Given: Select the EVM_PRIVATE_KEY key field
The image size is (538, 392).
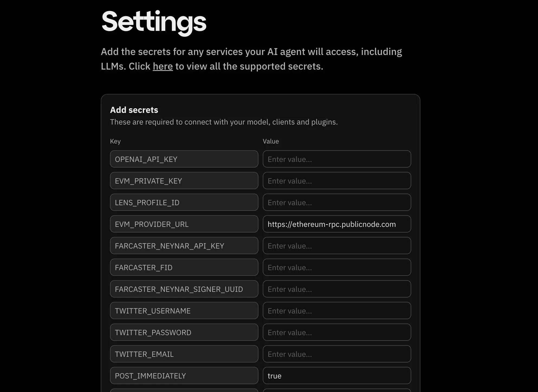Looking at the screenshot, I should 184,181.
